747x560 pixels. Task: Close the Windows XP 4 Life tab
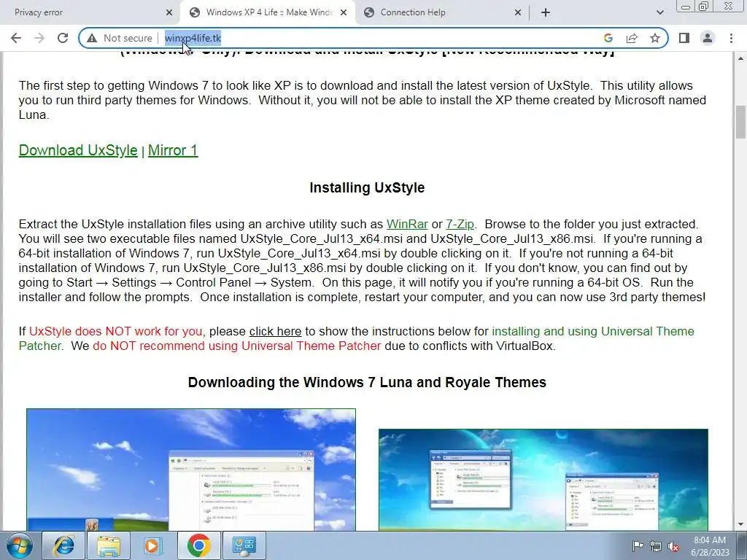tap(344, 12)
